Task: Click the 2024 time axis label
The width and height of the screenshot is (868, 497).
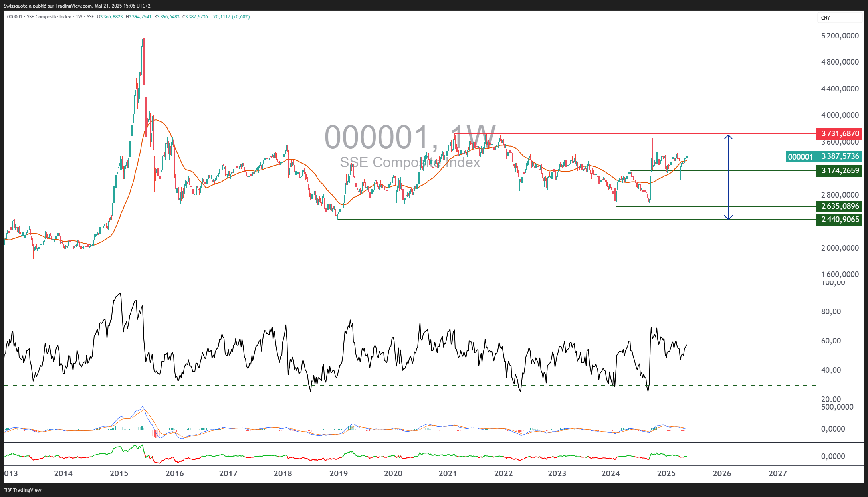Action: [x=610, y=473]
